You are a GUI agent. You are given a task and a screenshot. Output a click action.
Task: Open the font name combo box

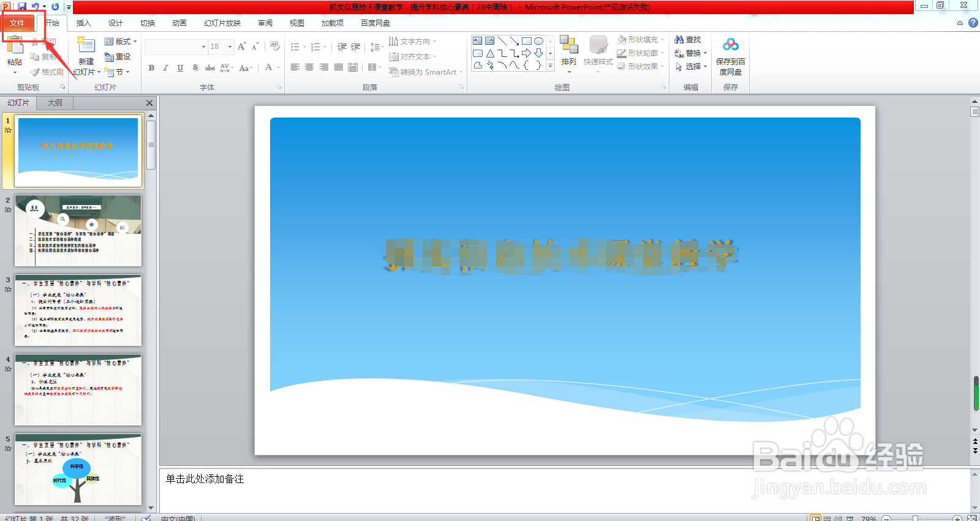[x=176, y=47]
